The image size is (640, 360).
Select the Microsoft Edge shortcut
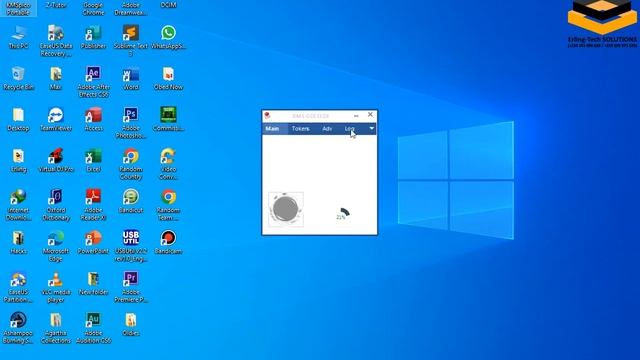point(56,247)
